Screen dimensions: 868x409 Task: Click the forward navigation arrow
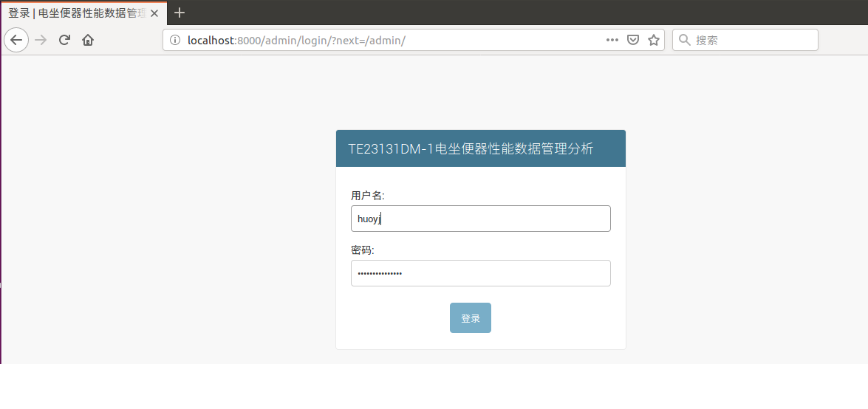point(41,40)
